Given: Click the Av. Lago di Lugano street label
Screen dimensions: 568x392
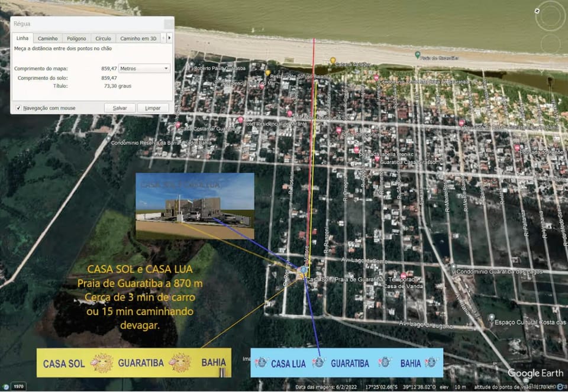Looking at the screenshot, I should click(426, 325).
